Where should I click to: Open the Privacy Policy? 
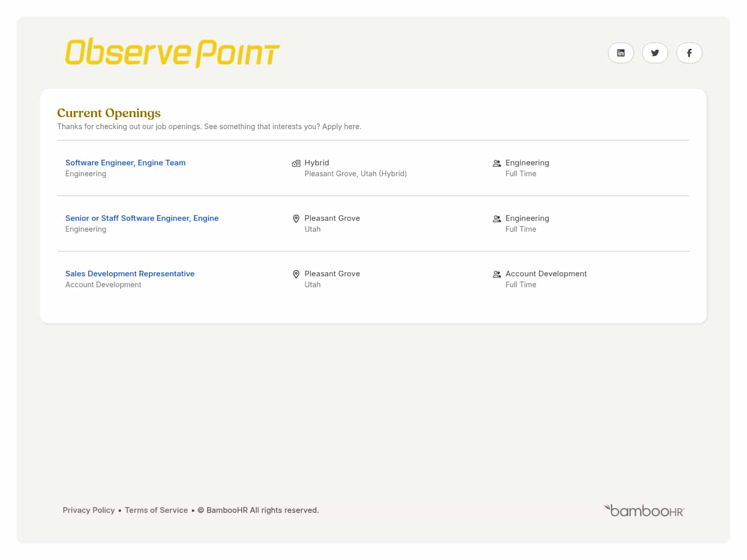coord(89,510)
